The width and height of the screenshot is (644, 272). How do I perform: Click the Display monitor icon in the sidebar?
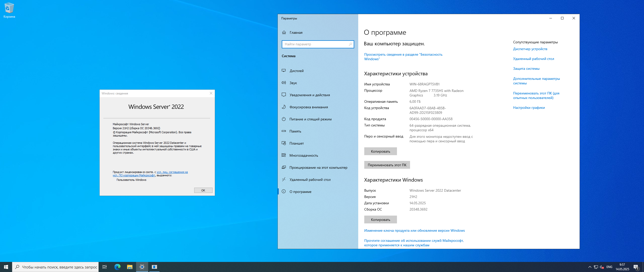coord(284,71)
